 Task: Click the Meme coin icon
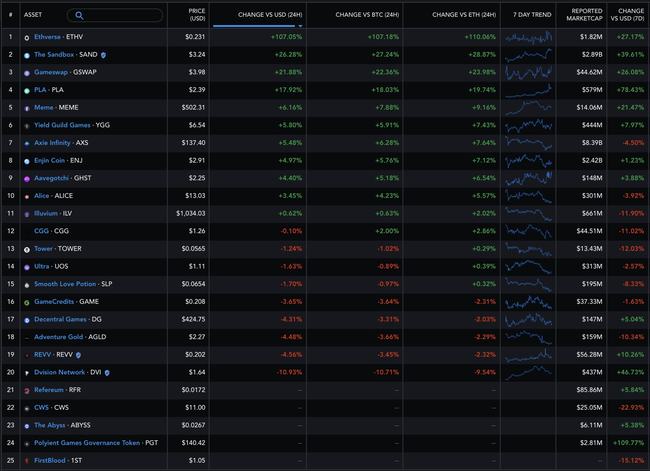click(x=27, y=108)
